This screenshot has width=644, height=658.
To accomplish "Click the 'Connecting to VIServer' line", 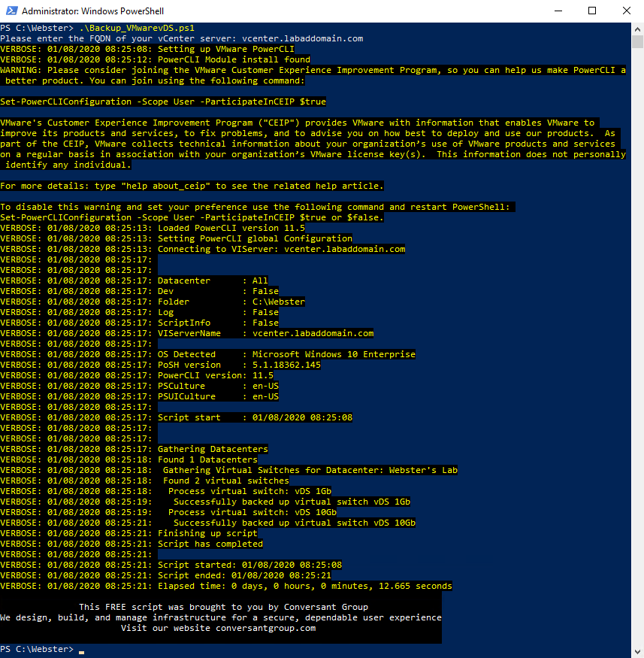I will coord(281,249).
